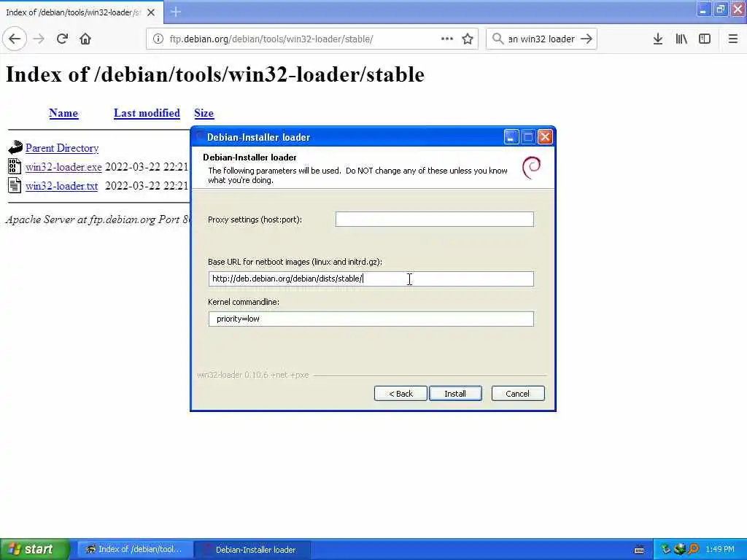Open the Firefox hamburger menu
This screenshot has height=560, width=747.
pos(732,39)
